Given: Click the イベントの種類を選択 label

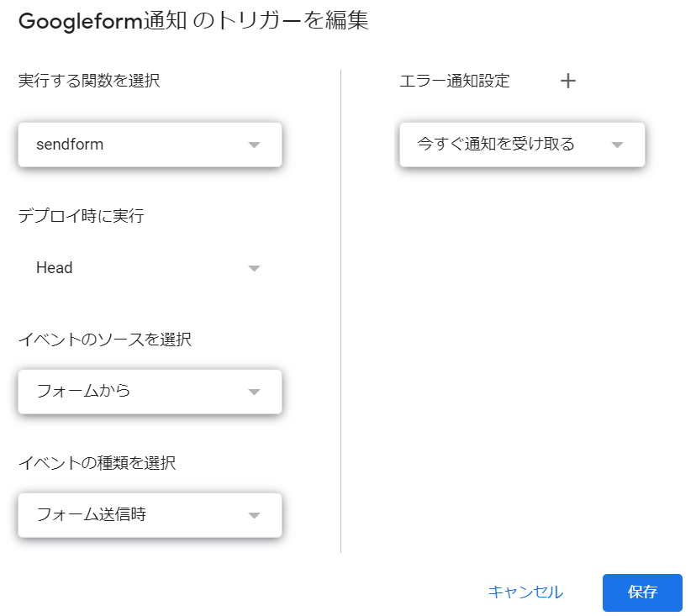Looking at the screenshot, I should (x=98, y=462).
